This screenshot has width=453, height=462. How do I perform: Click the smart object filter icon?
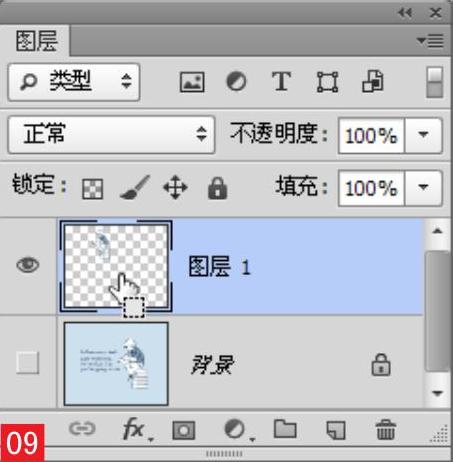373,81
